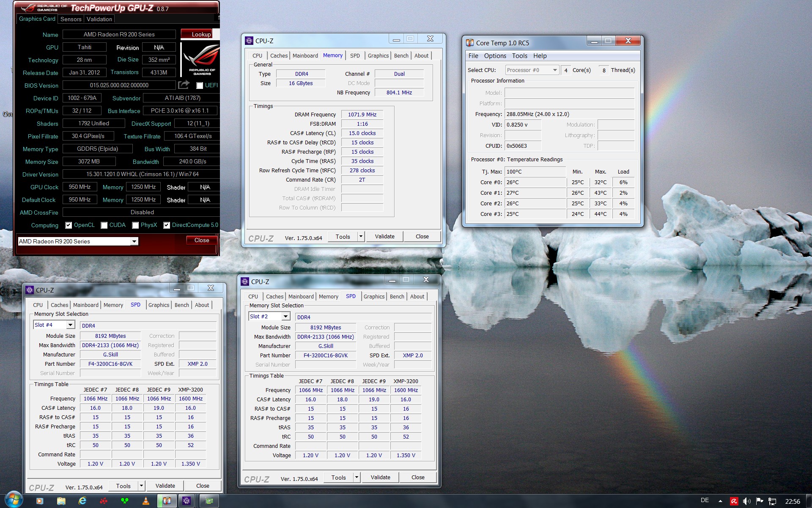Open the AMD Radeon R9 200 Series dropdown
The width and height of the screenshot is (812, 508).
coord(134,241)
